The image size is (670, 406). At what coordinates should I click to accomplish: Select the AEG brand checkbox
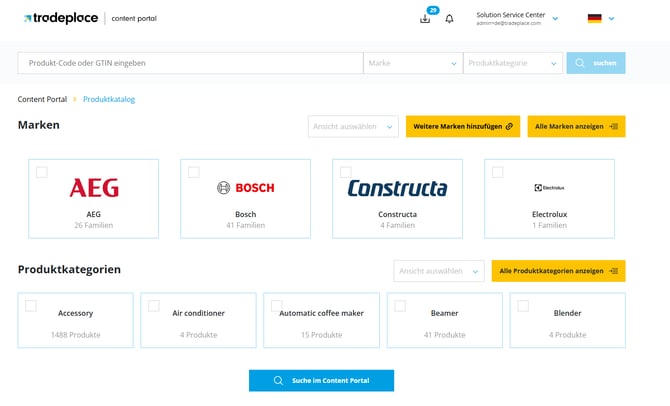[x=42, y=172]
